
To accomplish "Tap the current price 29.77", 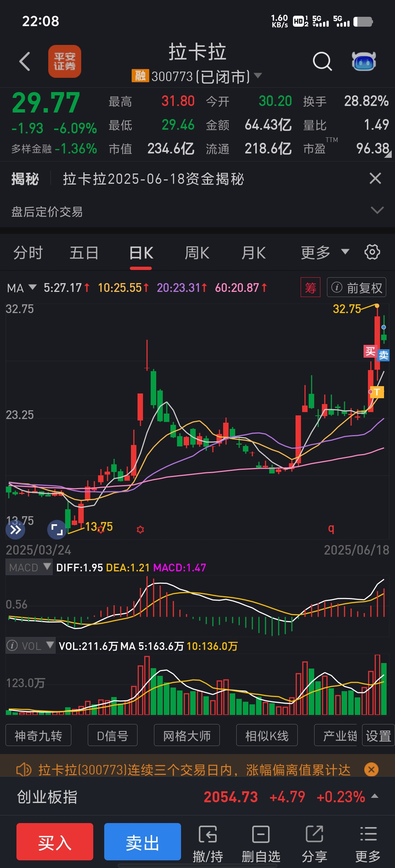I will pyautogui.click(x=46, y=103).
